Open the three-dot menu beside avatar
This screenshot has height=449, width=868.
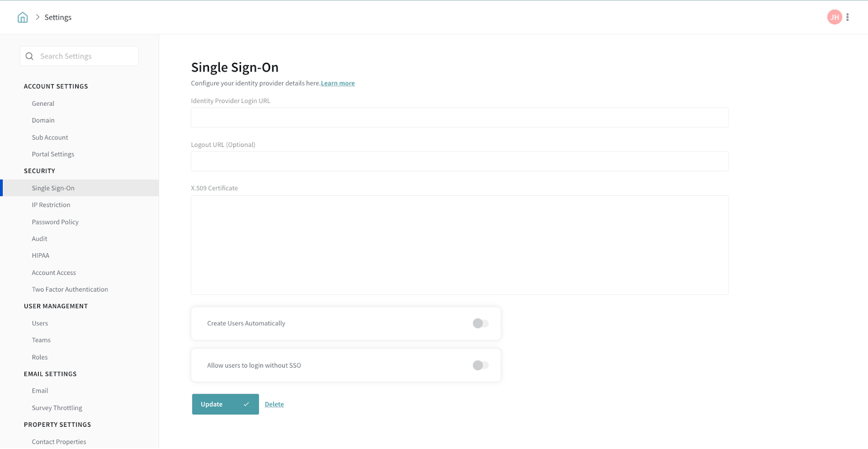coord(847,17)
